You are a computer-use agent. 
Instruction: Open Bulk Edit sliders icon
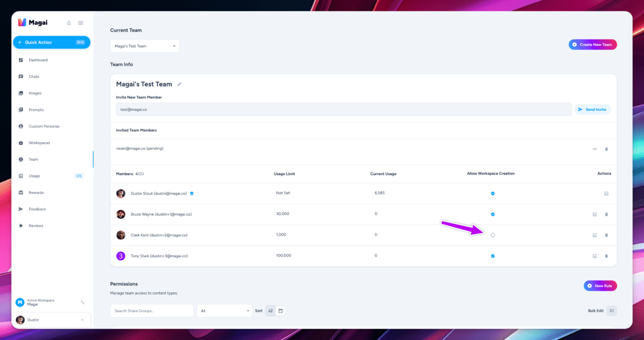[612, 311]
